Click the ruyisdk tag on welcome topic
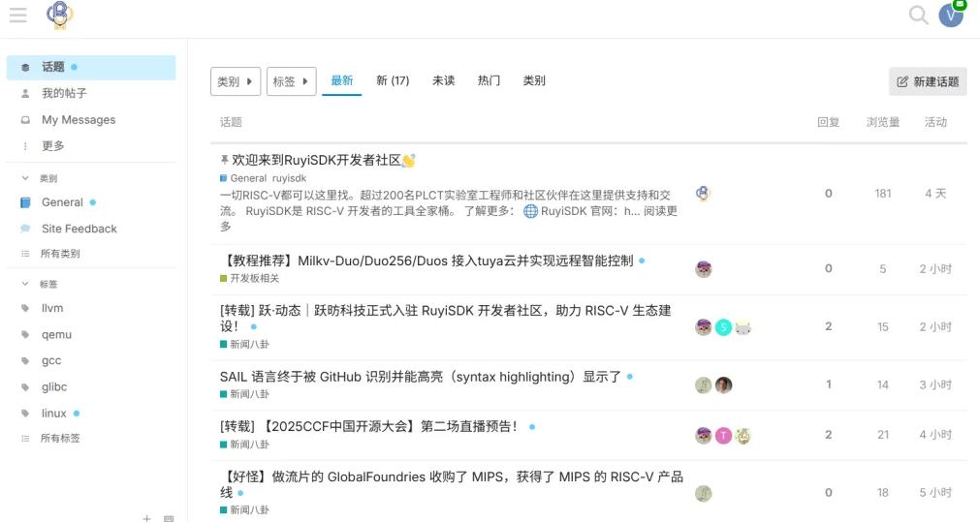The height and width of the screenshot is (522, 980). 290,178
